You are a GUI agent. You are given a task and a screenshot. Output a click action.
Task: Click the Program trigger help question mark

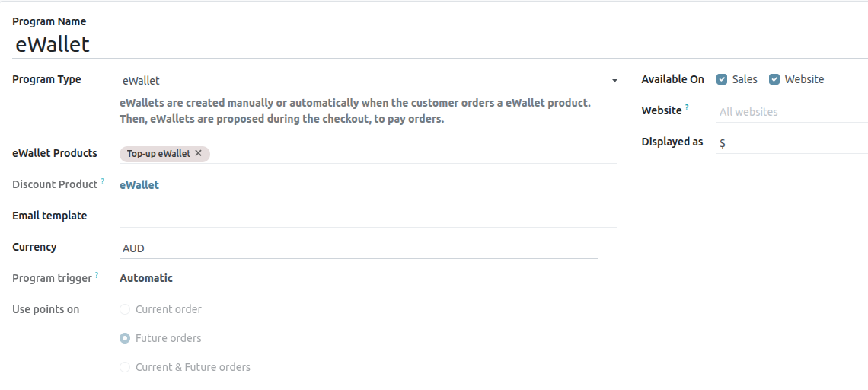[97, 276]
